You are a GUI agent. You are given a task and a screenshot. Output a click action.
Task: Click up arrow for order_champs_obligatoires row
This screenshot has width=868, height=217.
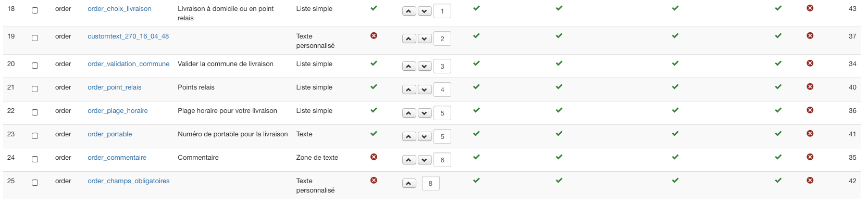409,183
